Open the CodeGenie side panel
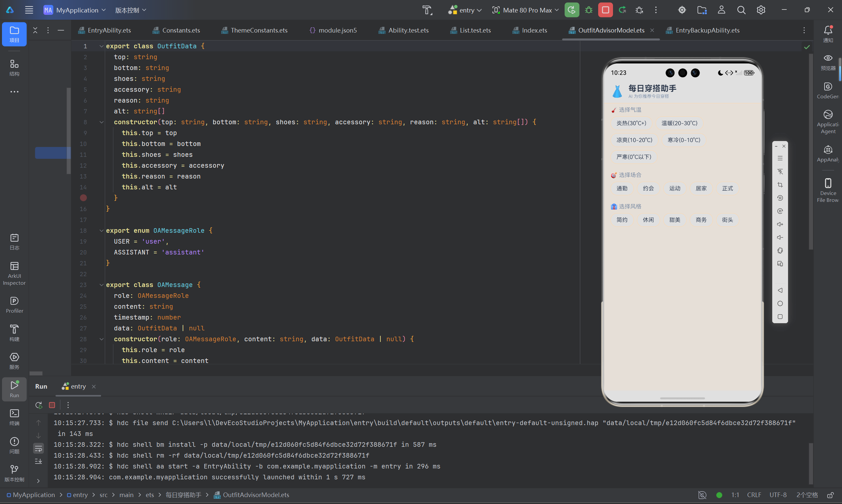The width and height of the screenshot is (842, 504). coord(828,90)
